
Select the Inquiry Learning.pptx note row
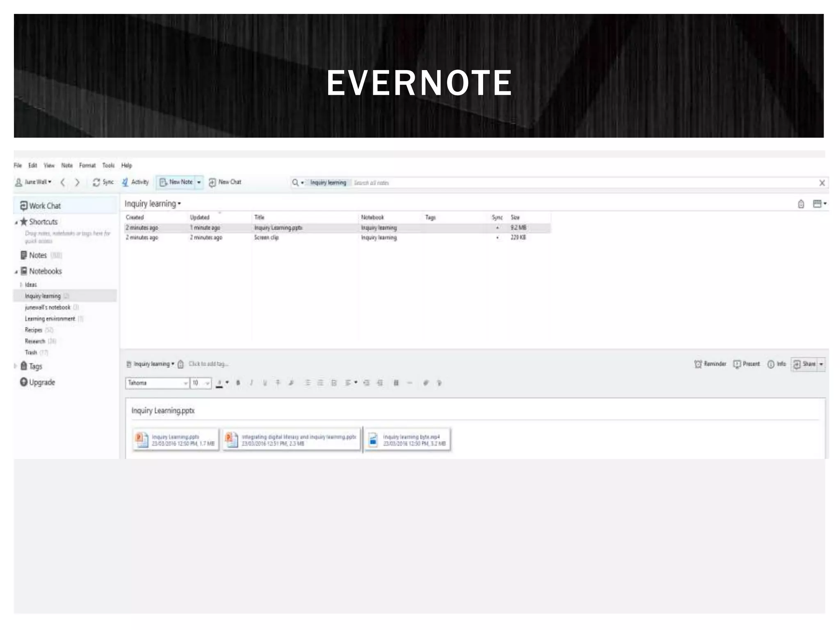pos(337,228)
